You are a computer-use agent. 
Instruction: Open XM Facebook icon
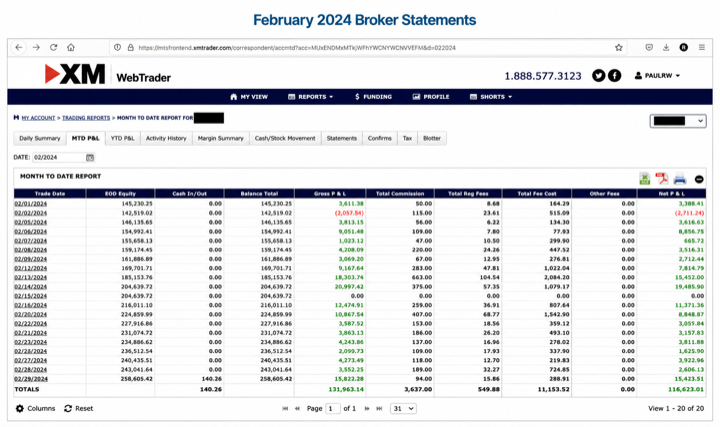614,75
